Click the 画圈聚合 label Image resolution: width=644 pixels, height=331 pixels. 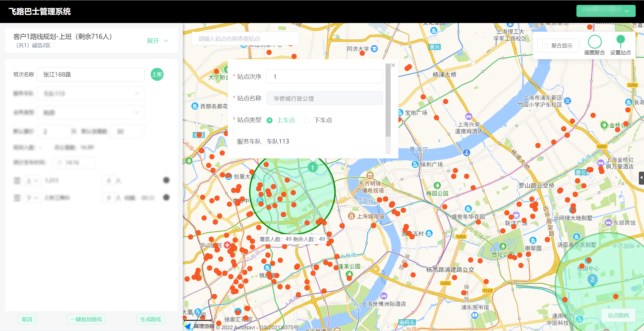click(595, 53)
